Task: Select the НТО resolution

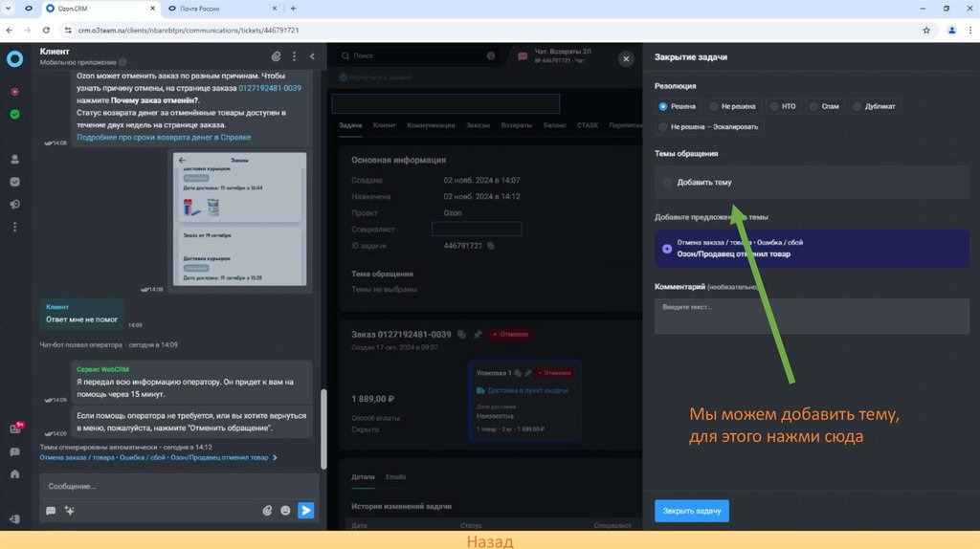Action: tap(783, 107)
